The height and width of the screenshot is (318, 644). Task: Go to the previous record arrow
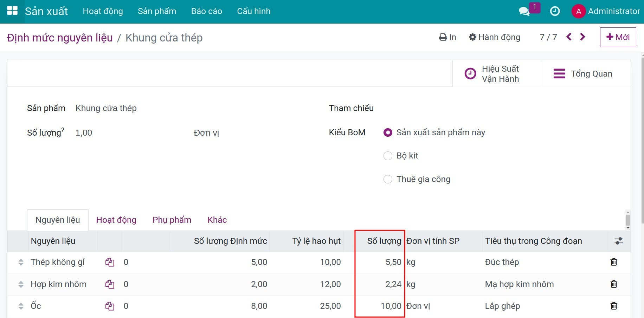pyautogui.click(x=569, y=37)
